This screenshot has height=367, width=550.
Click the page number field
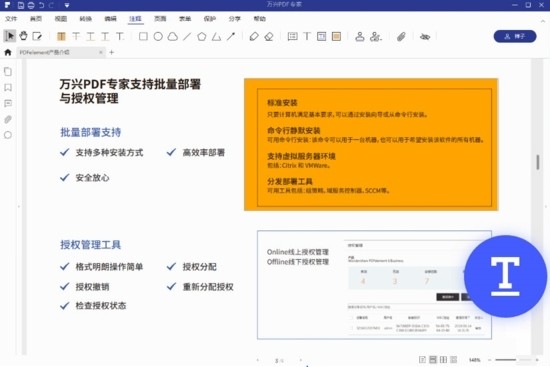[x=279, y=360]
